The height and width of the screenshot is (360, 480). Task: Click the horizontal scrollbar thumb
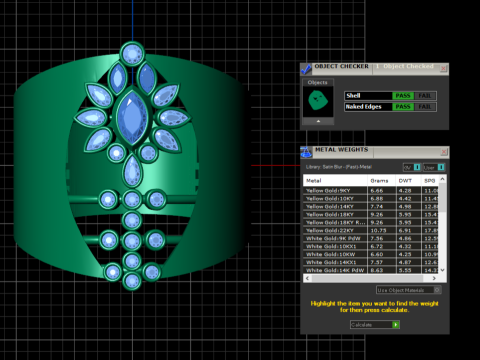pos(367,278)
